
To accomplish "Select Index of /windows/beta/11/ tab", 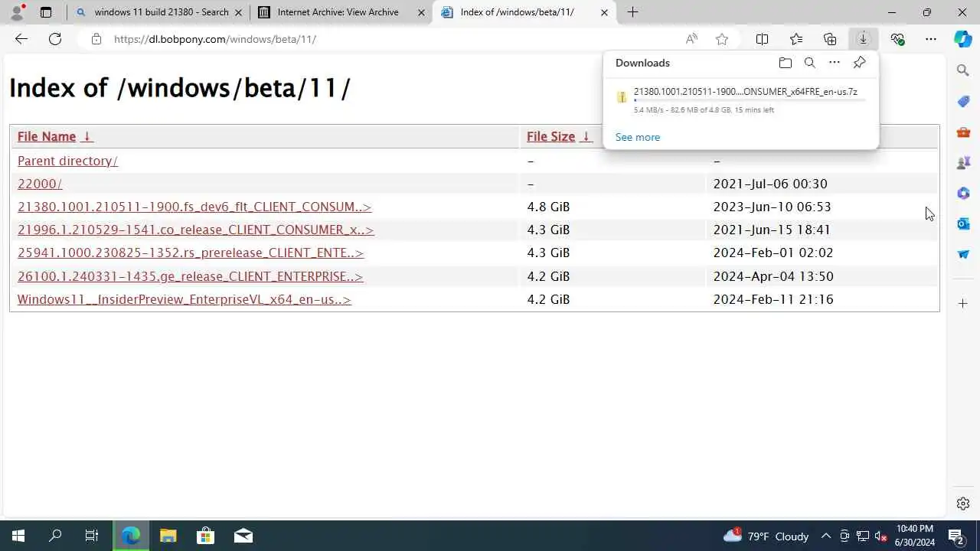I will pos(524,12).
